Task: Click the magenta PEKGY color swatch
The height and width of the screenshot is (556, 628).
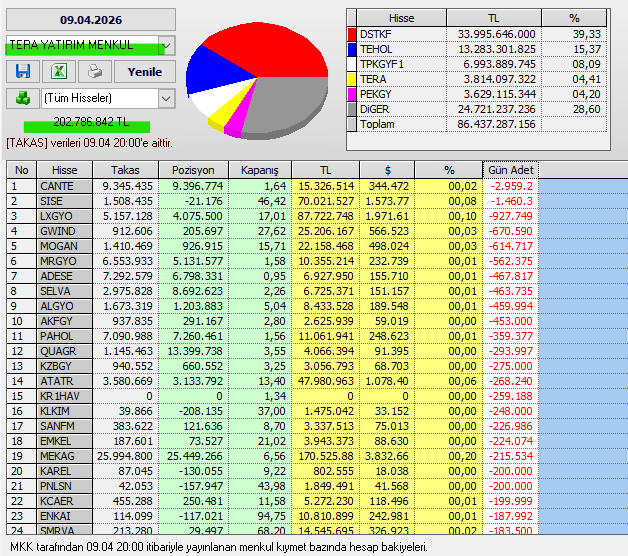Action: [352, 95]
